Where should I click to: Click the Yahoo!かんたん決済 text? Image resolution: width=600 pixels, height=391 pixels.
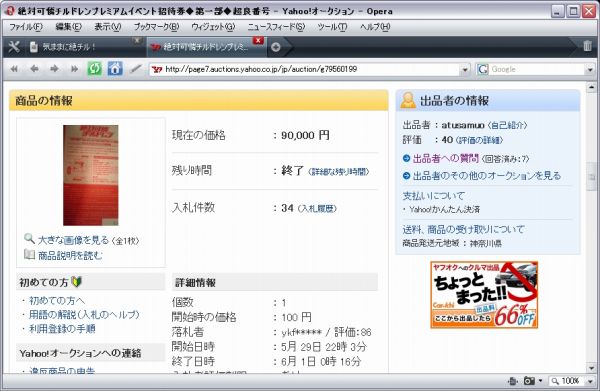pyautogui.click(x=444, y=210)
